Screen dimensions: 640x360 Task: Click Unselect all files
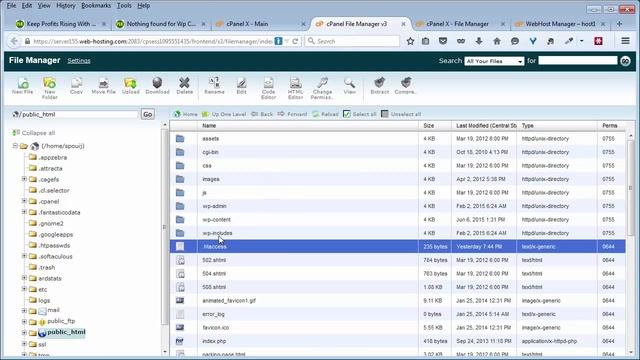[x=401, y=114]
